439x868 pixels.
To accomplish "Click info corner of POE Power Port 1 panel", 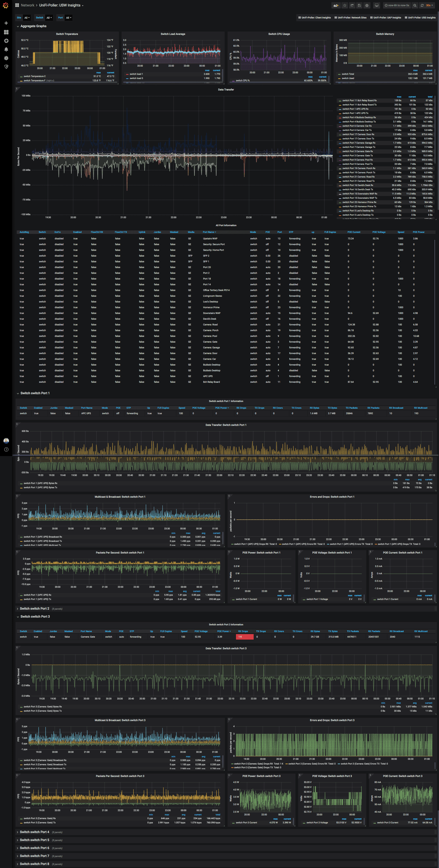I will click(x=229, y=551).
